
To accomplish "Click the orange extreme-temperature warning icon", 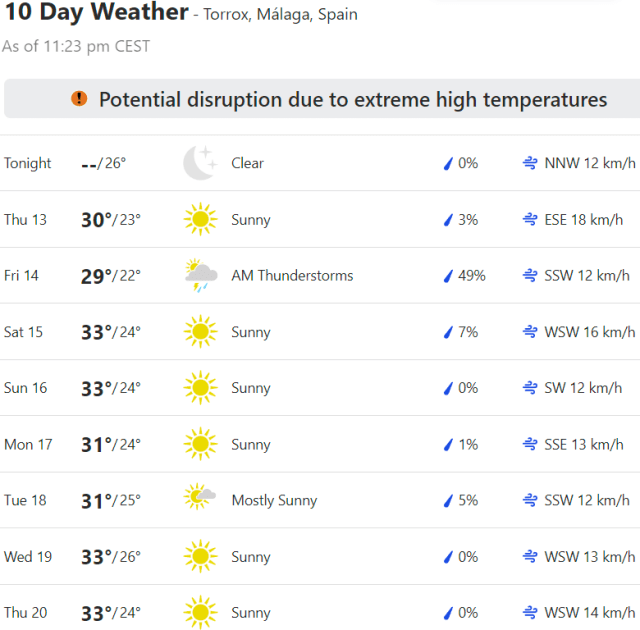I will (79, 99).
